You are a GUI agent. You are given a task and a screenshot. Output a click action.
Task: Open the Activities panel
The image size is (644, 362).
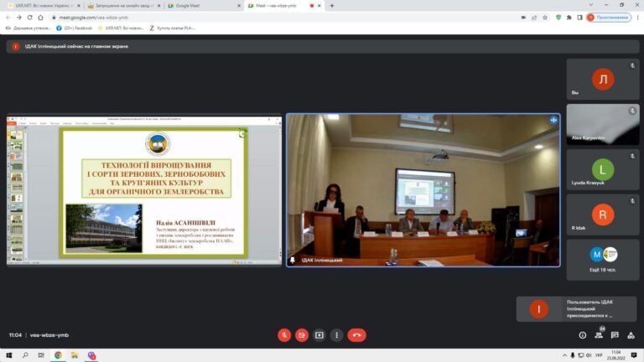631,335
